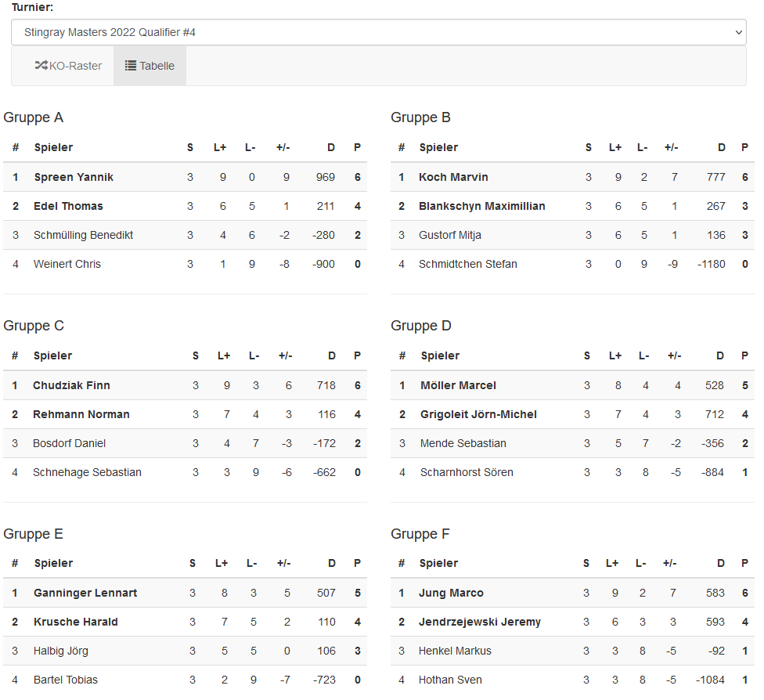Viewport: 764px width, 700px height.
Task: Select Ganninger Lennart in Gruppe E
Action: 85,593
